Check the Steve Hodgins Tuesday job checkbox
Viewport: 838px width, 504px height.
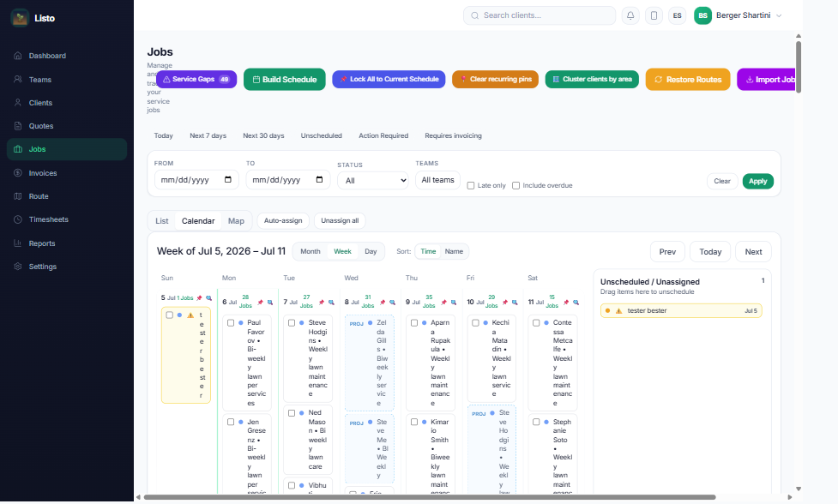coord(292,323)
